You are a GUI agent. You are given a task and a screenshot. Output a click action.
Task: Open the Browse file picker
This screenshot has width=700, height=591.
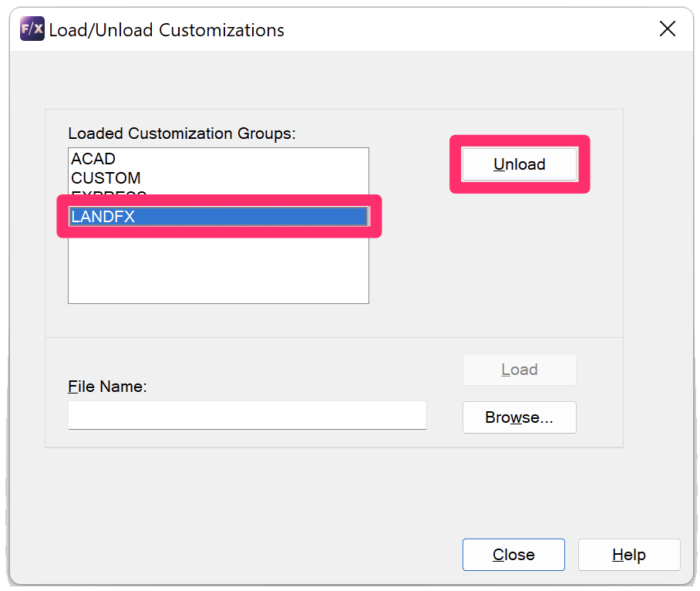pyautogui.click(x=519, y=417)
